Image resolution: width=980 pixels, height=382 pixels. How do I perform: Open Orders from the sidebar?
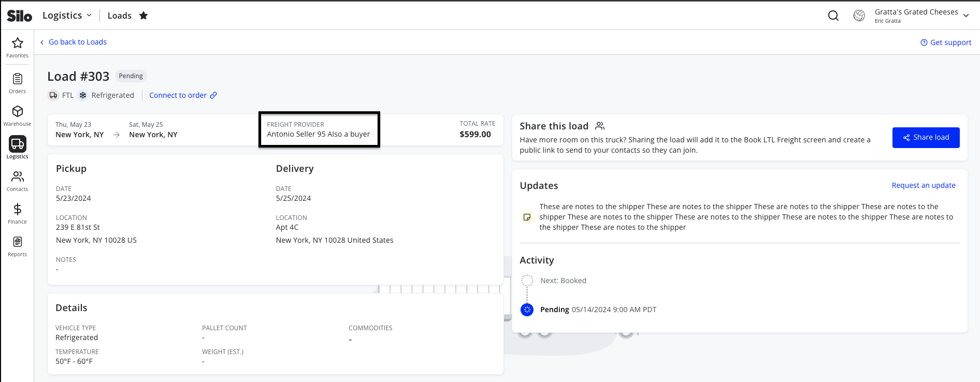[x=18, y=83]
